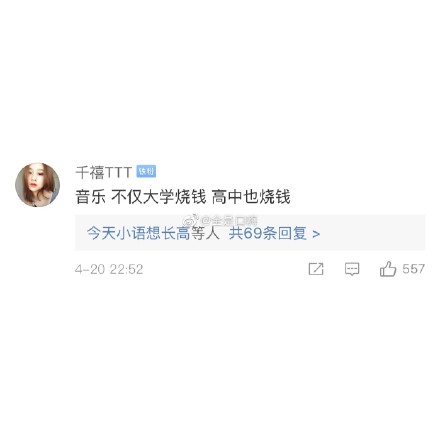The image size is (440, 440).
Task: Open the profile of 千禧TTT
Action: pos(104,172)
